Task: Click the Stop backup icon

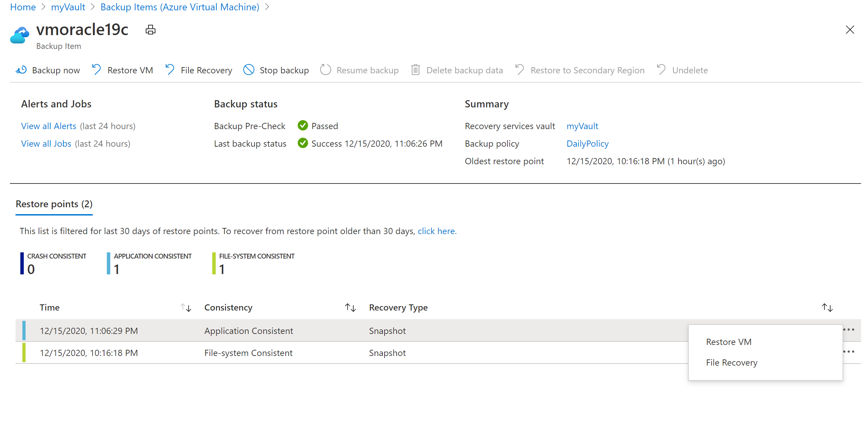Action: tap(248, 70)
